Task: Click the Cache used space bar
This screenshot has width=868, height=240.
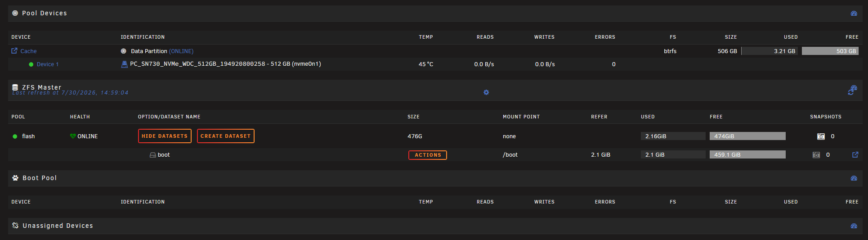Action: (x=770, y=51)
